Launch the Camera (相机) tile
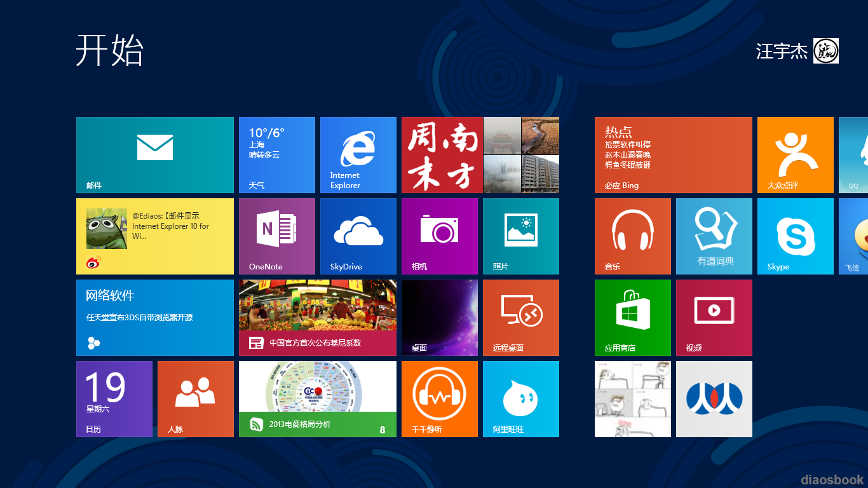The image size is (868, 488). coord(440,236)
